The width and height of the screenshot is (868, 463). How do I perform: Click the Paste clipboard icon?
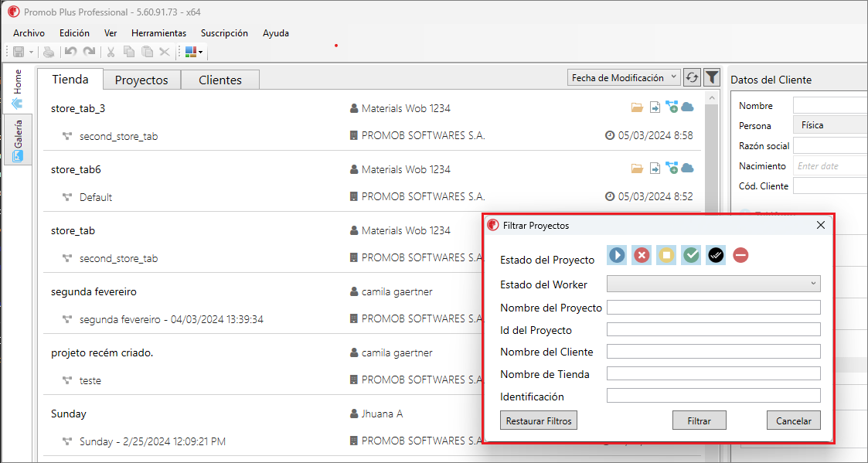(x=147, y=52)
